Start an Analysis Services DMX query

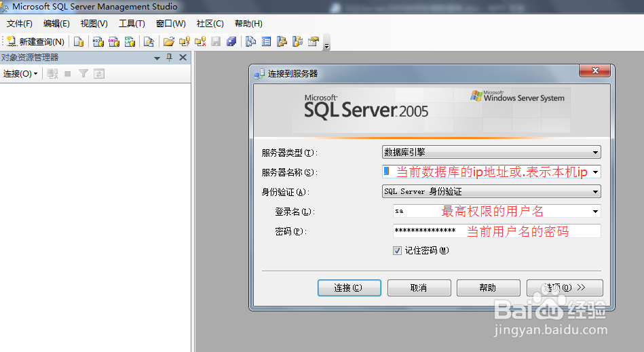pos(114,41)
